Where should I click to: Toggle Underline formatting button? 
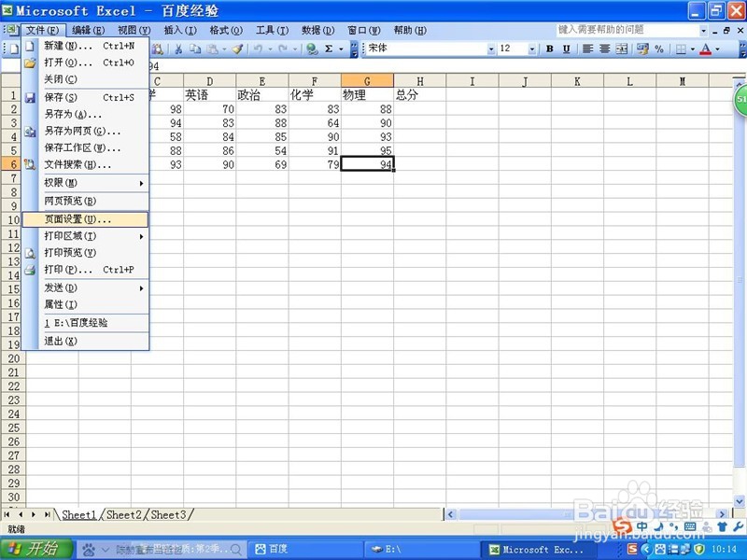(x=566, y=49)
